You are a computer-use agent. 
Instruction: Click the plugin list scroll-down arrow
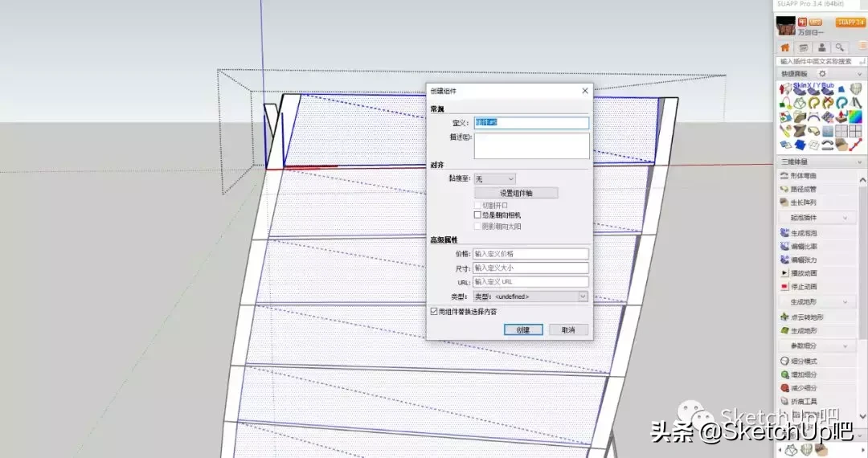[x=862, y=416]
